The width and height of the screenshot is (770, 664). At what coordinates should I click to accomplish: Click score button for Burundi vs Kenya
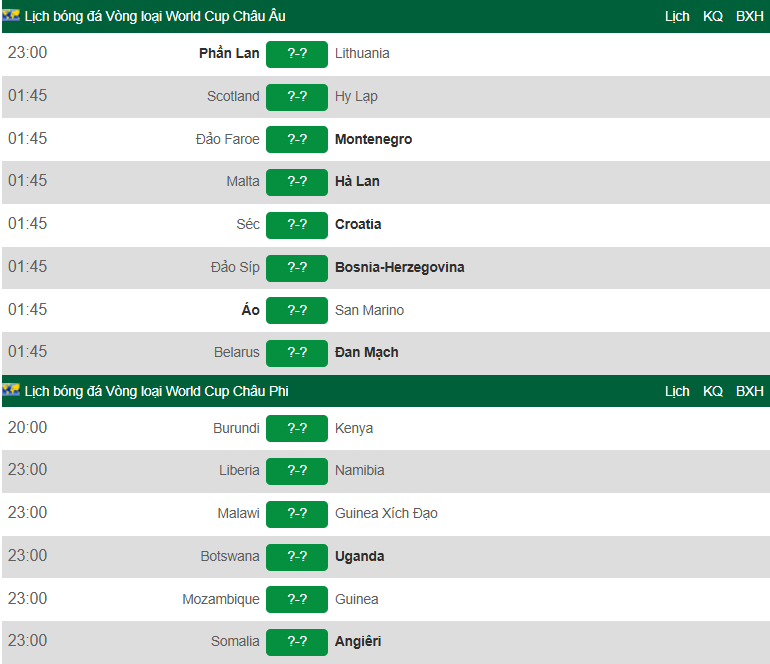coord(297,429)
